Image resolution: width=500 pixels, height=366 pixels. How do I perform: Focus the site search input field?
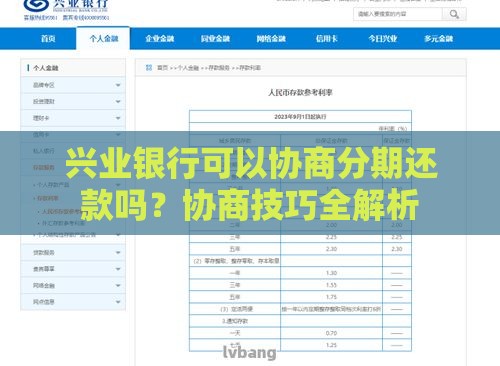(x=398, y=14)
